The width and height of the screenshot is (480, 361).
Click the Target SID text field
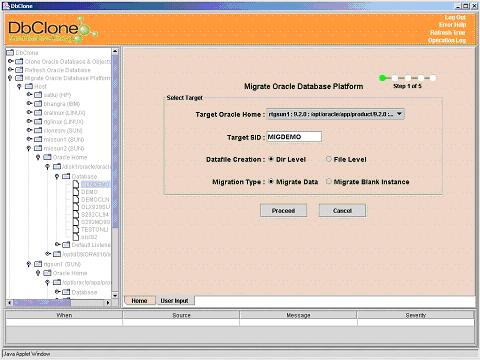pos(294,137)
